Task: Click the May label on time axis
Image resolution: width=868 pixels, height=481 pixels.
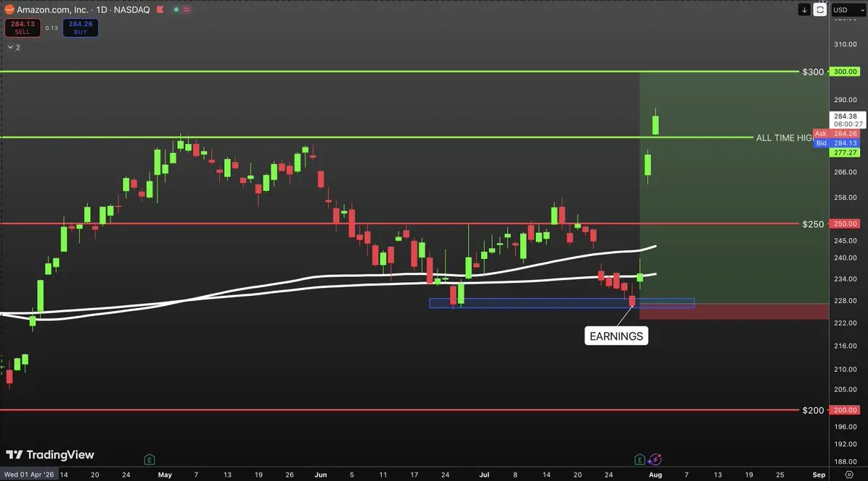Action: (165, 475)
